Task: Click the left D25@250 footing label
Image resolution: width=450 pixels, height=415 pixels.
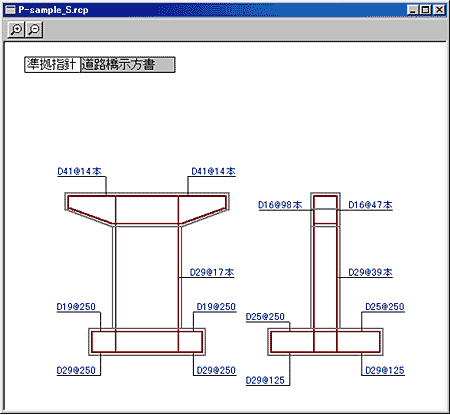Action: pyautogui.click(x=265, y=317)
